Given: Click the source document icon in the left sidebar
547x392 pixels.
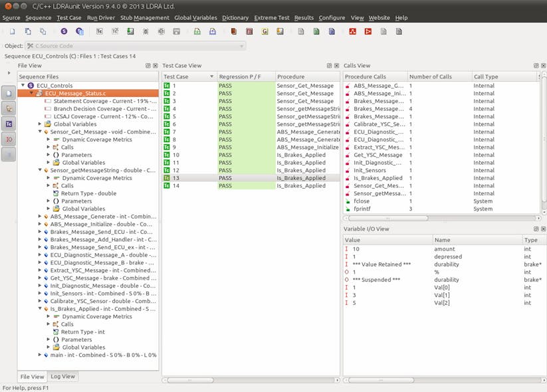Looking at the screenshot, I should coord(7,92).
